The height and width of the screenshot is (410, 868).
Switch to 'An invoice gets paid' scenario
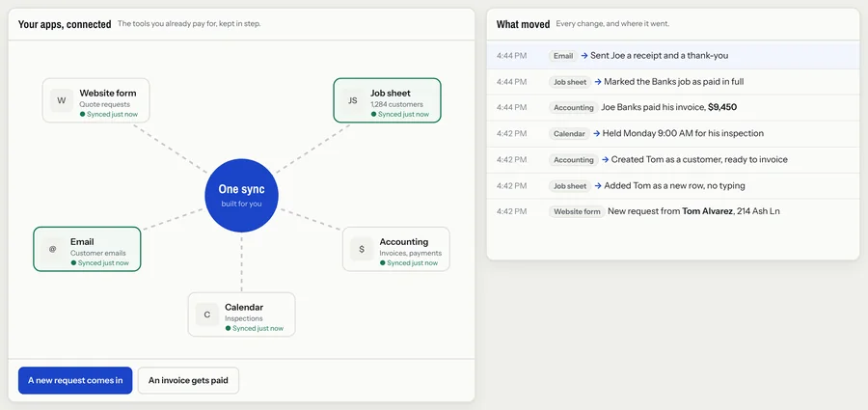(x=188, y=381)
